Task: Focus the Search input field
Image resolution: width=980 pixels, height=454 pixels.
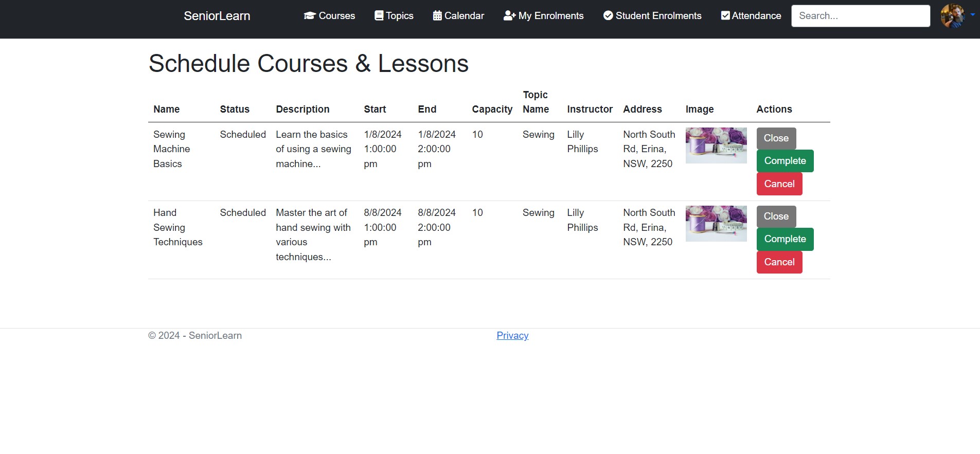Action: (x=860, y=16)
